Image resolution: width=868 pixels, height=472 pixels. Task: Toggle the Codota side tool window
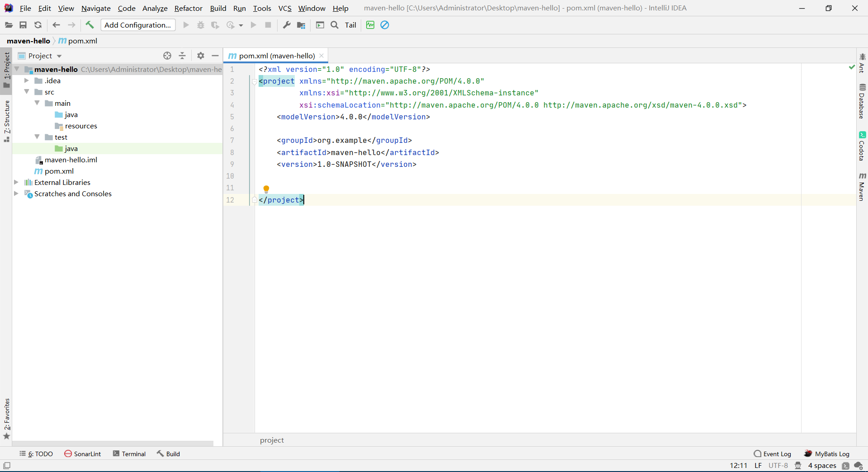tap(862, 146)
